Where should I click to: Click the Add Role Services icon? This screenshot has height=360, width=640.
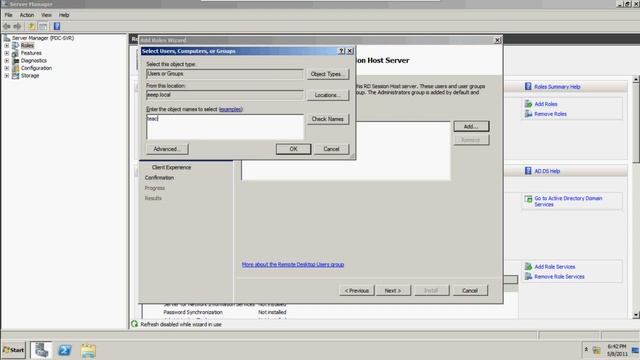(x=528, y=267)
